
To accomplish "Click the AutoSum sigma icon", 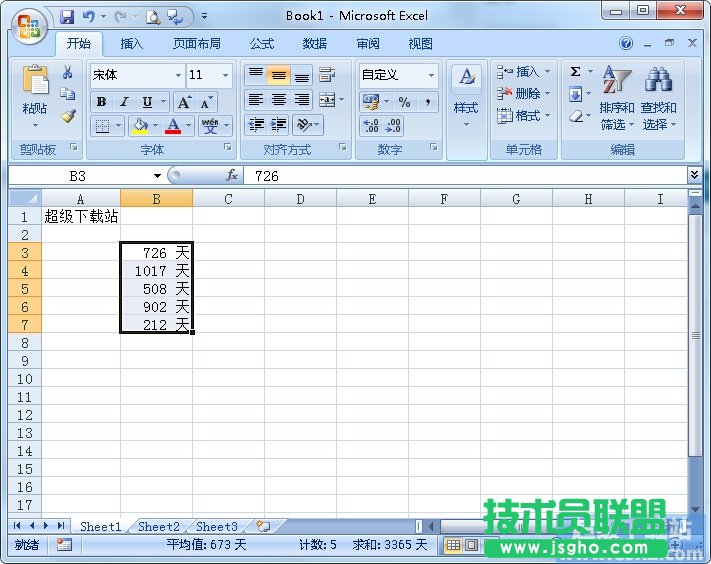I will pyautogui.click(x=576, y=72).
